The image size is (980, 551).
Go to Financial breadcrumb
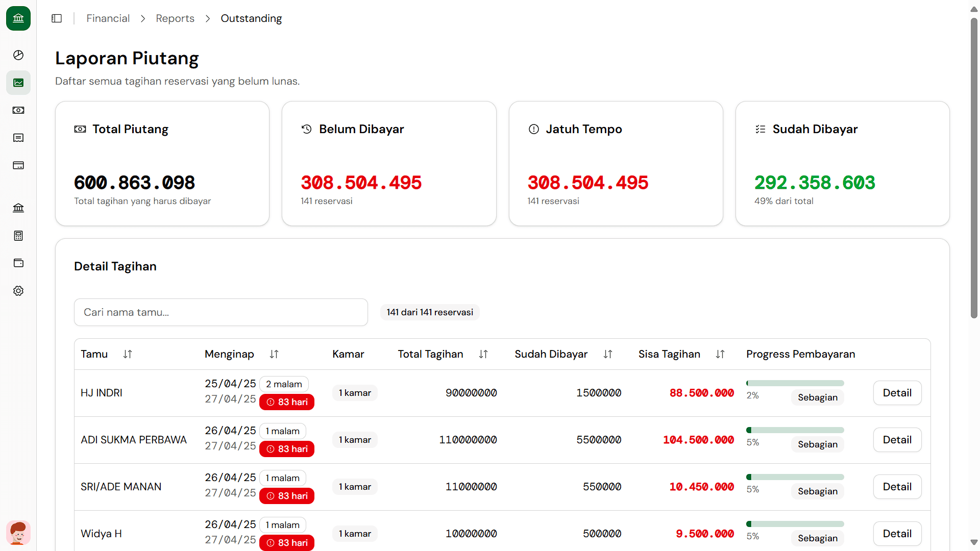click(x=108, y=18)
